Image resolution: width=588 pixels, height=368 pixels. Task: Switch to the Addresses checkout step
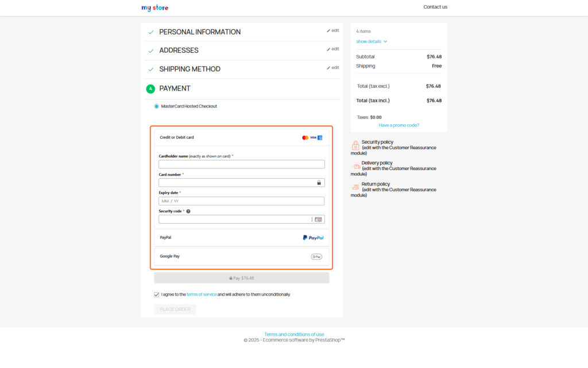[x=179, y=50]
